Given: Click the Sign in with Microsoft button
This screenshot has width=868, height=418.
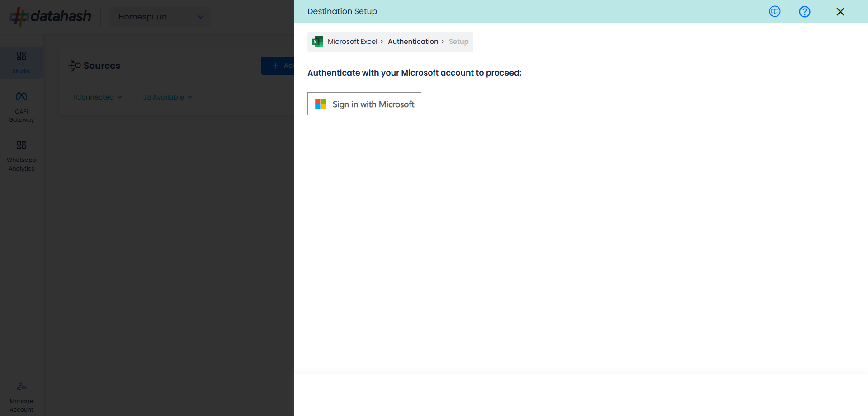Looking at the screenshot, I should coord(364,104).
